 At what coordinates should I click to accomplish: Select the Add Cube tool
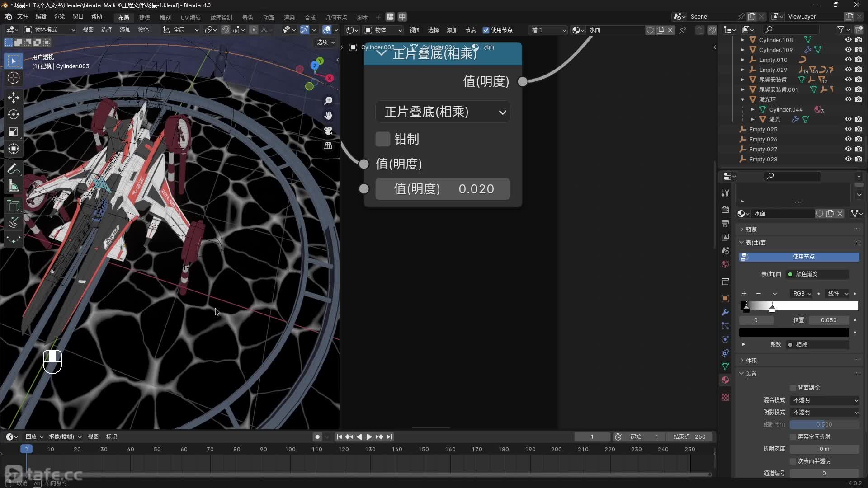click(x=13, y=205)
